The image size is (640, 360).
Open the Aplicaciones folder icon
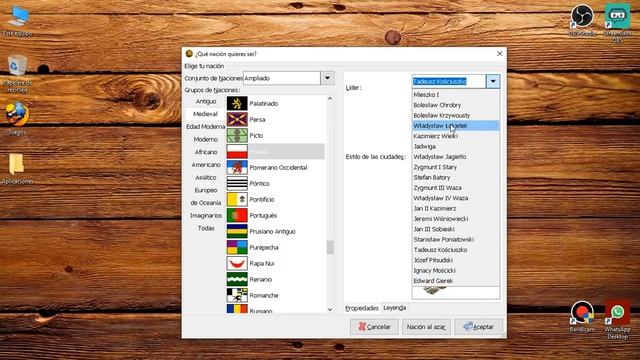point(17,168)
